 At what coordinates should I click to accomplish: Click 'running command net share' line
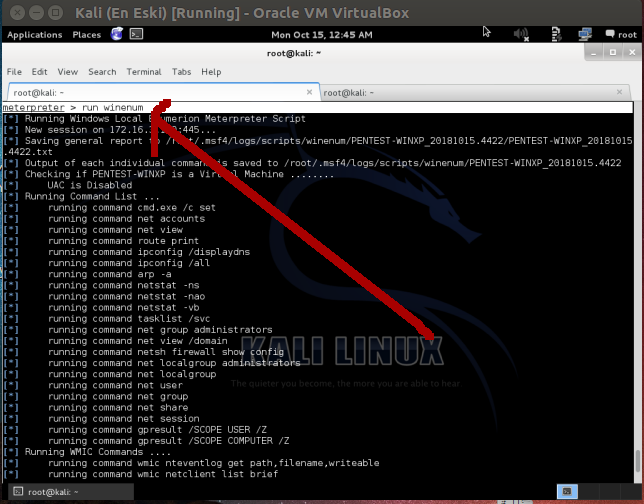118,407
